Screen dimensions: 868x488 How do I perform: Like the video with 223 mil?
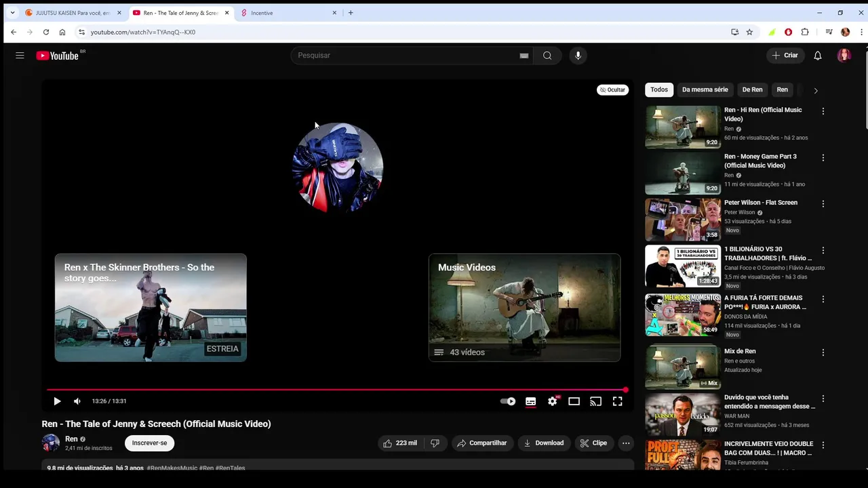click(x=400, y=443)
